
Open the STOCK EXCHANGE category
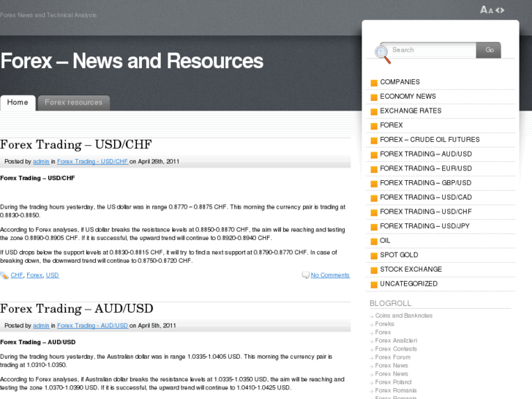411,269
